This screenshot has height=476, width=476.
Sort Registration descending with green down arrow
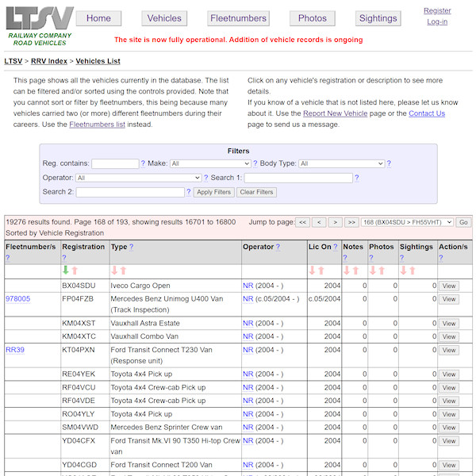[x=66, y=271]
